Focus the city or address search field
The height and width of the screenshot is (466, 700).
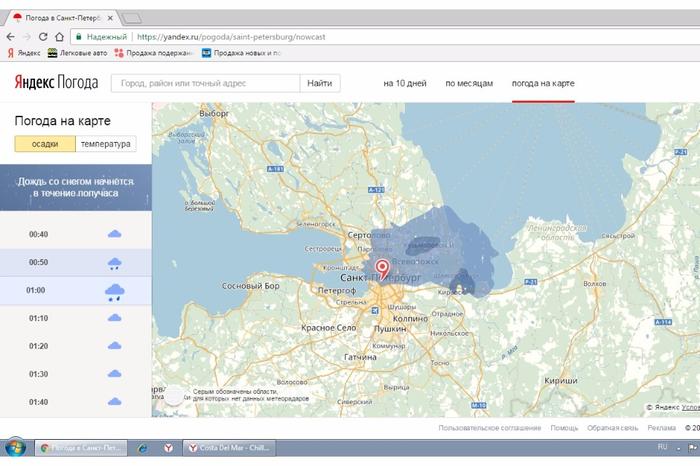coord(204,83)
